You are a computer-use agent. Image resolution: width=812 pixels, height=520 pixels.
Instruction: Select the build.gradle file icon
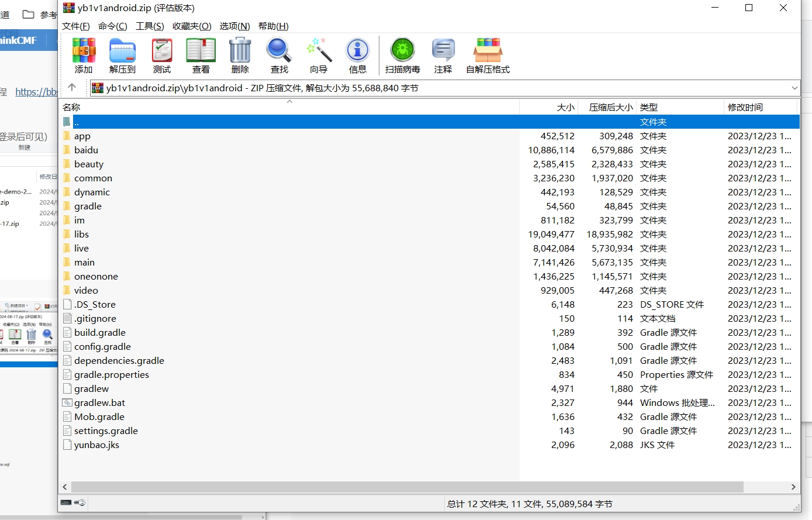67,332
